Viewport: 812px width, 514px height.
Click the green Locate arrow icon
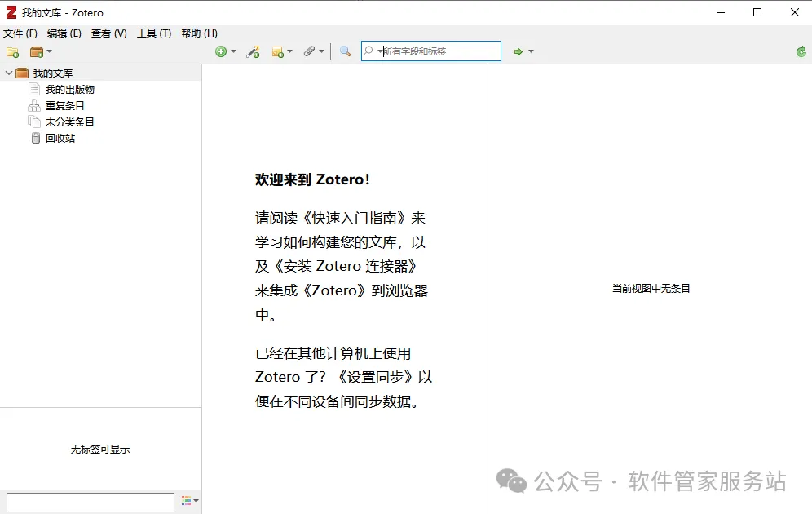[x=518, y=51]
